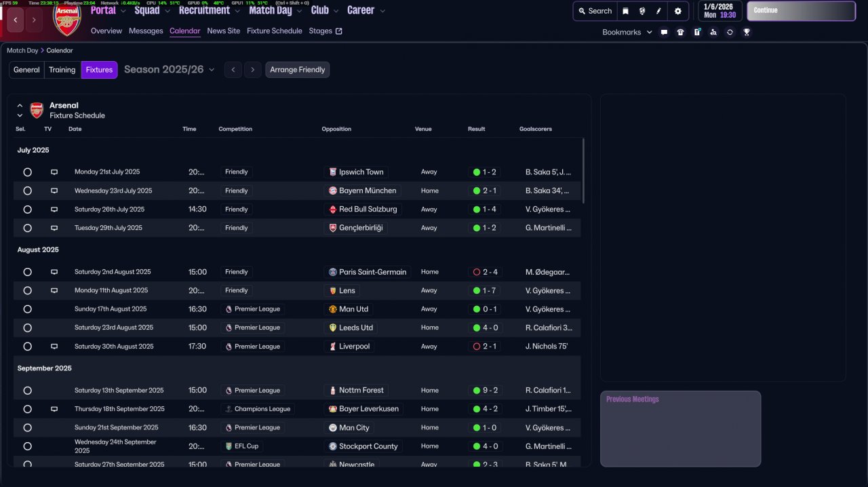Switch to the Overview tab
868x487 pixels.
pyautogui.click(x=106, y=31)
